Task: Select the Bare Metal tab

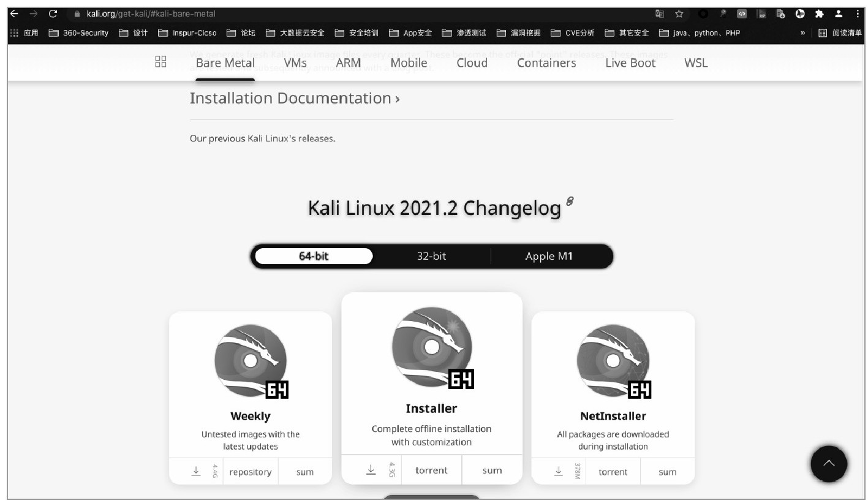Action: click(x=225, y=63)
